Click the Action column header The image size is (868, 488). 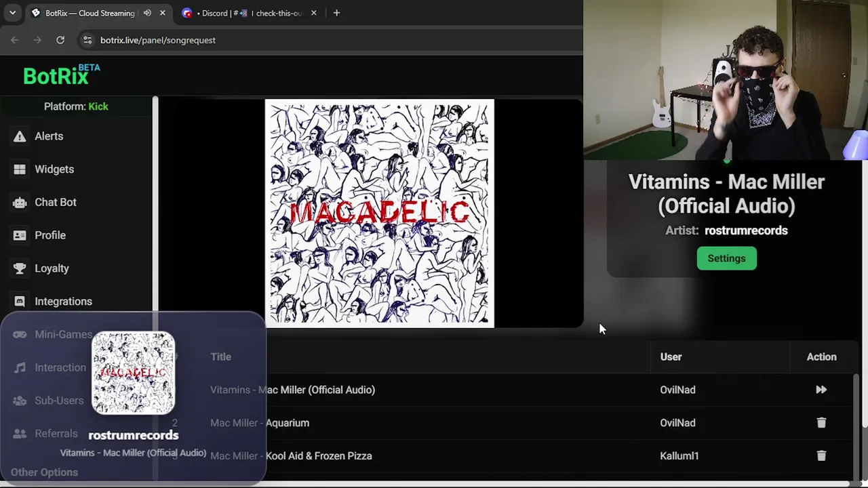click(821, 357)
